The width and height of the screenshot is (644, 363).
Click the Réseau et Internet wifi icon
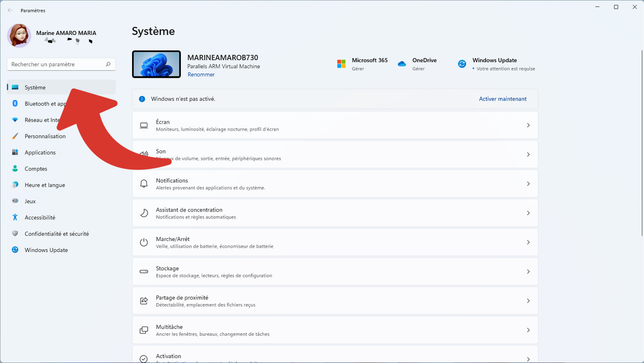(x=15, y=120)
